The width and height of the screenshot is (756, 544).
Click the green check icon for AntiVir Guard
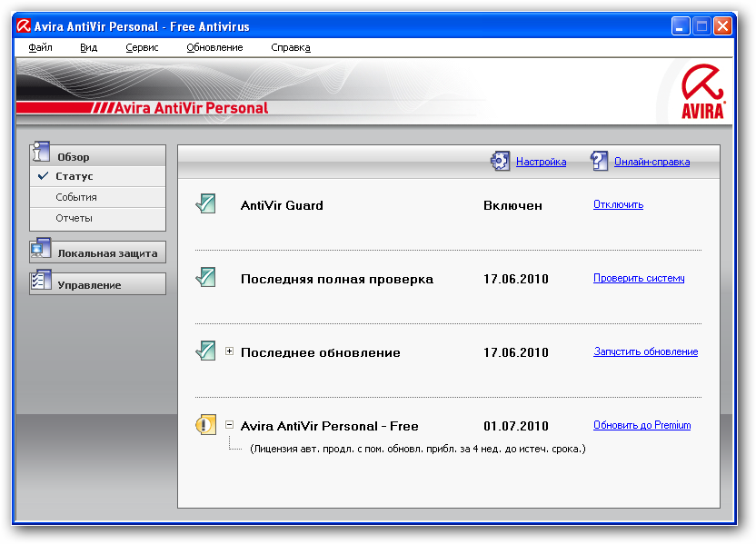pos(206,203)
